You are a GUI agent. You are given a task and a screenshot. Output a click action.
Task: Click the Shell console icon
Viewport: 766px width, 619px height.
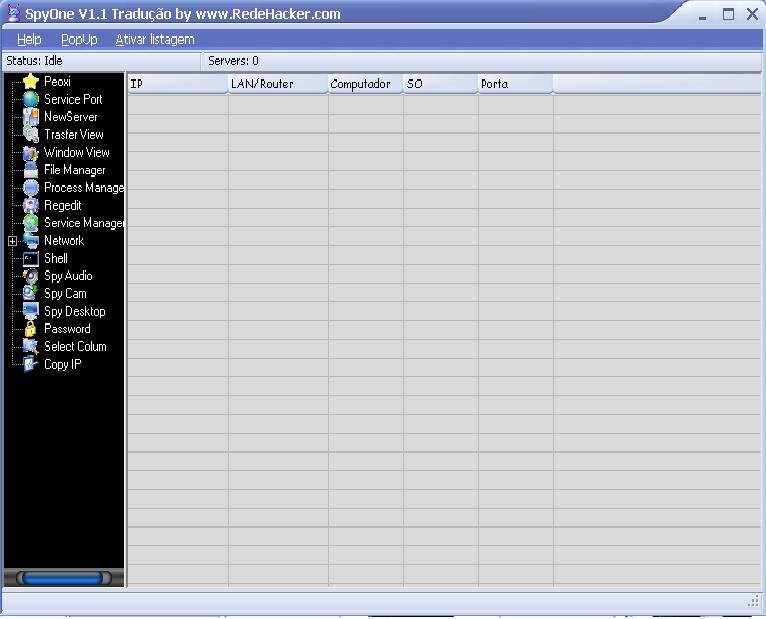(31, 258)
